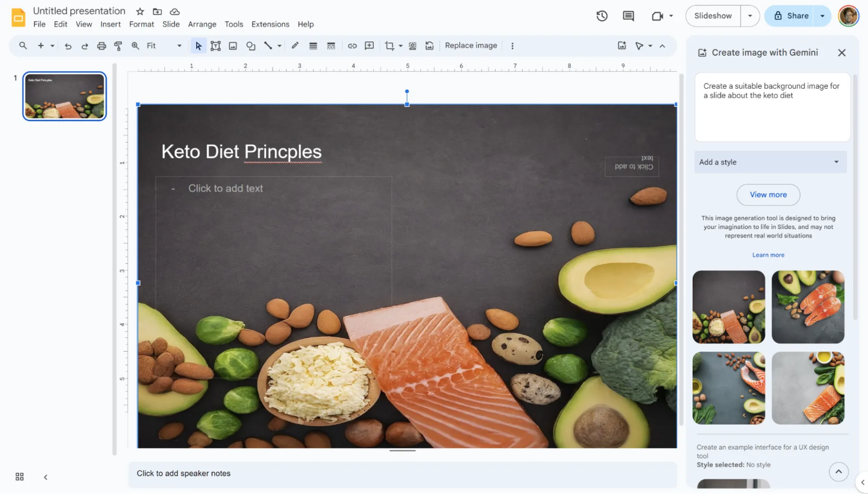Open version history clock icon

pos(602,16)
